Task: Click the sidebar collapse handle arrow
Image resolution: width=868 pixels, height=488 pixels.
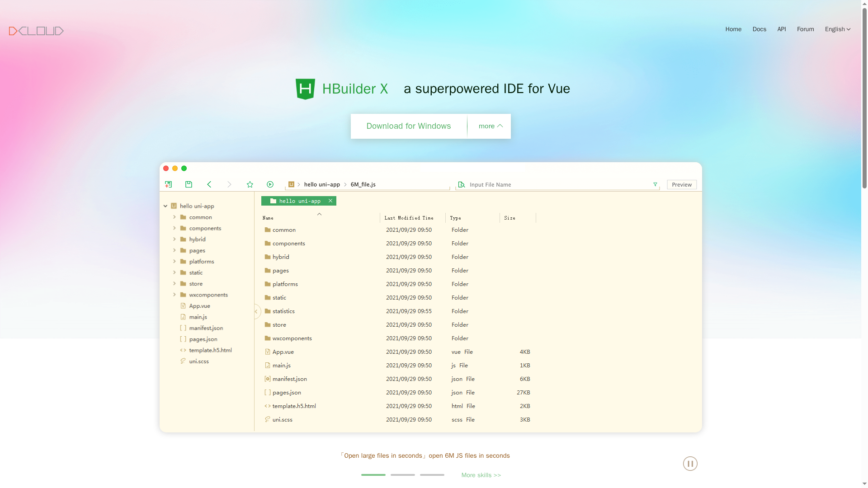Action: [256, 311]
